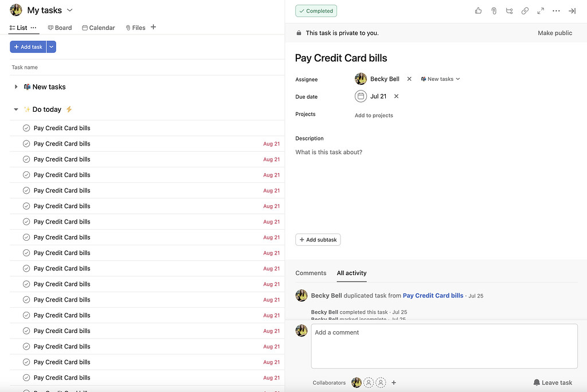This screenshot has width=587, height=392.
Task: Click the copy link icon
Action: tap(525, 10)
